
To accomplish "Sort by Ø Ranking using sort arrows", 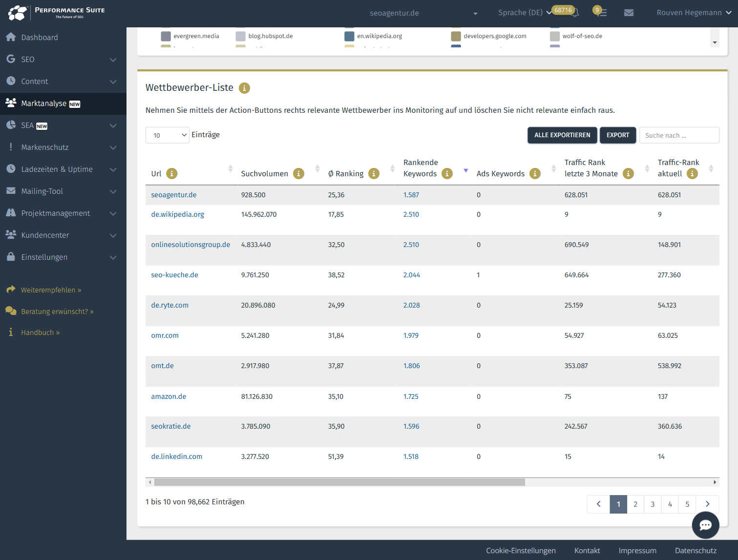I will pyautogui.click(x=393, y=168).
